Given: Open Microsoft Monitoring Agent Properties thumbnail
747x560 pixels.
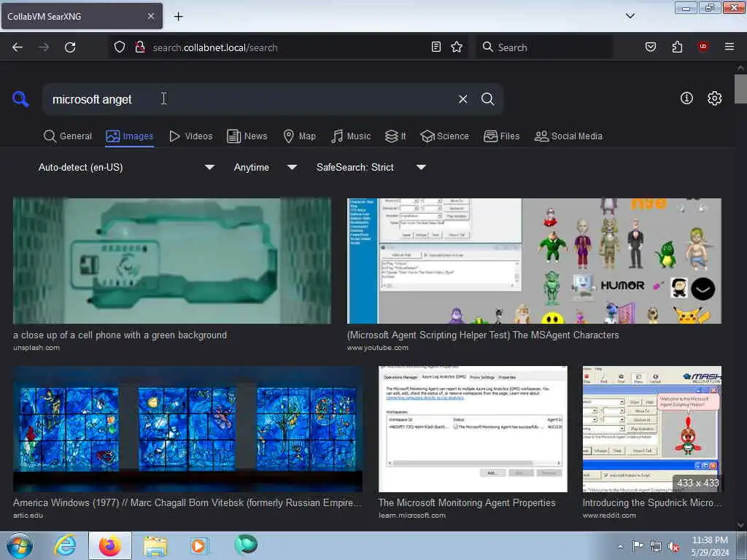Looking at the screenshot, I should (x=473, y=429).
